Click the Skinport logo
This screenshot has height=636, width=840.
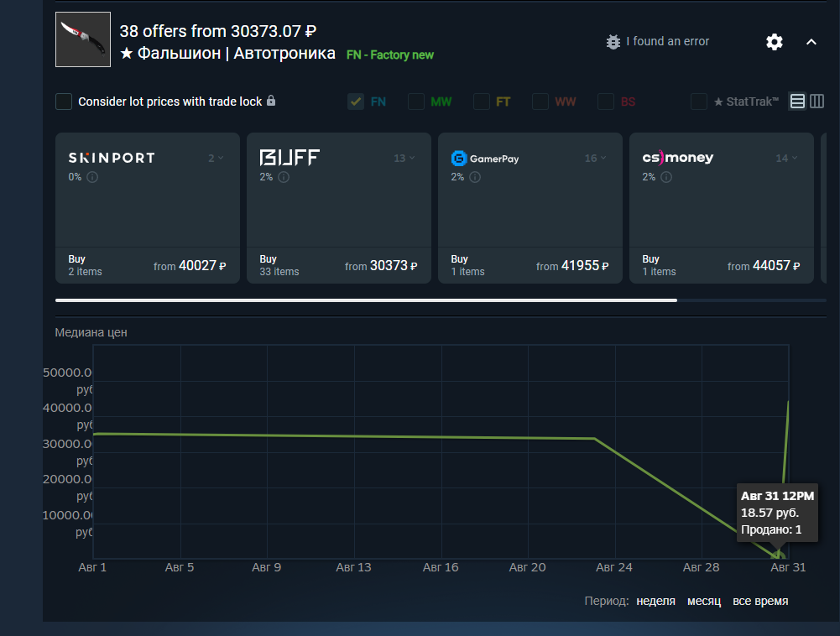(x=112, y=158)
